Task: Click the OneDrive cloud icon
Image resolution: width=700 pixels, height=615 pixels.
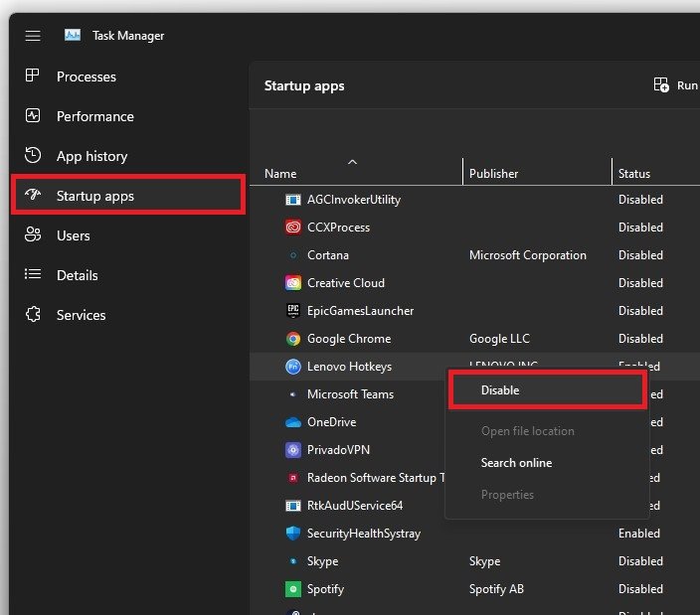Action: [293, 422]
